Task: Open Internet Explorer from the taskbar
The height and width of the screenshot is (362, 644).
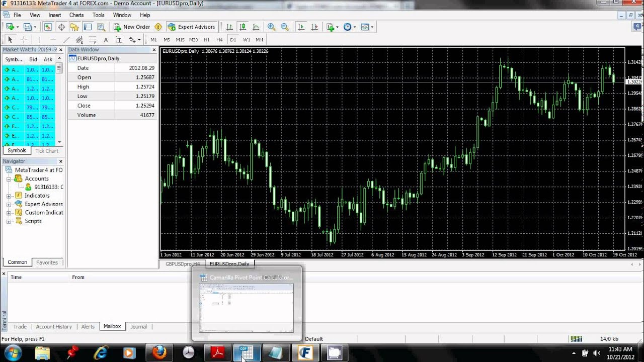Action: [101, 352]
